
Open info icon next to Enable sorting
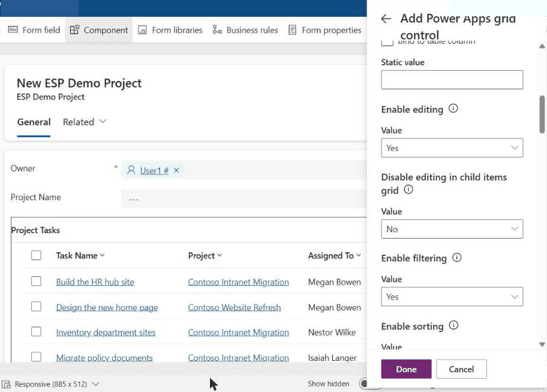[453, 325]
